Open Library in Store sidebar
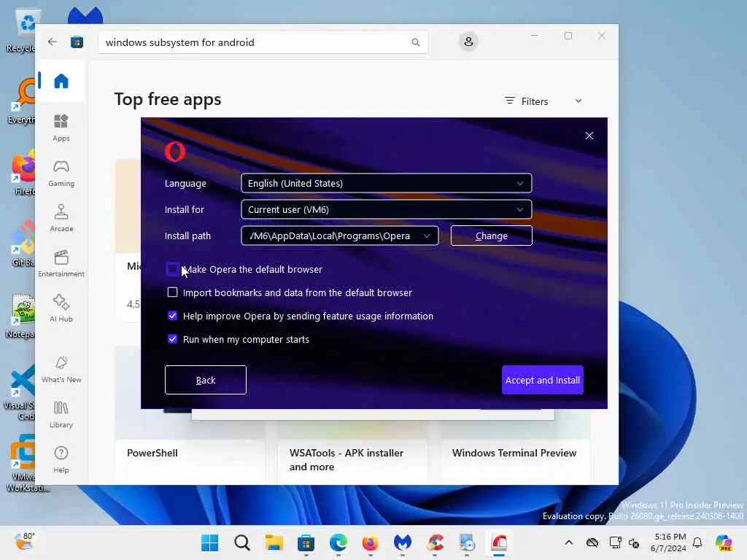This screenshot has height=560, width=747. (61, 414)
